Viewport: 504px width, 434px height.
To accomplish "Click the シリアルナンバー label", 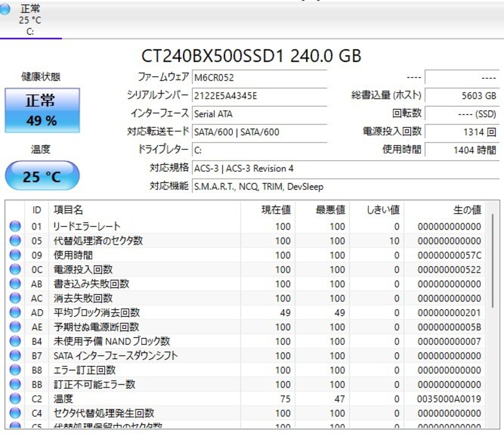I will (158, 95).
